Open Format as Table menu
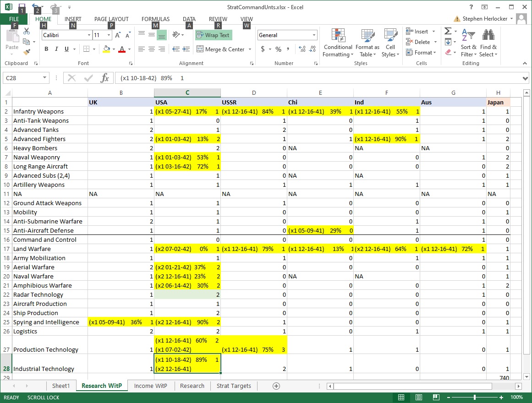The width and height of the screenshot is (532, 403). click(x=367, y=43)
